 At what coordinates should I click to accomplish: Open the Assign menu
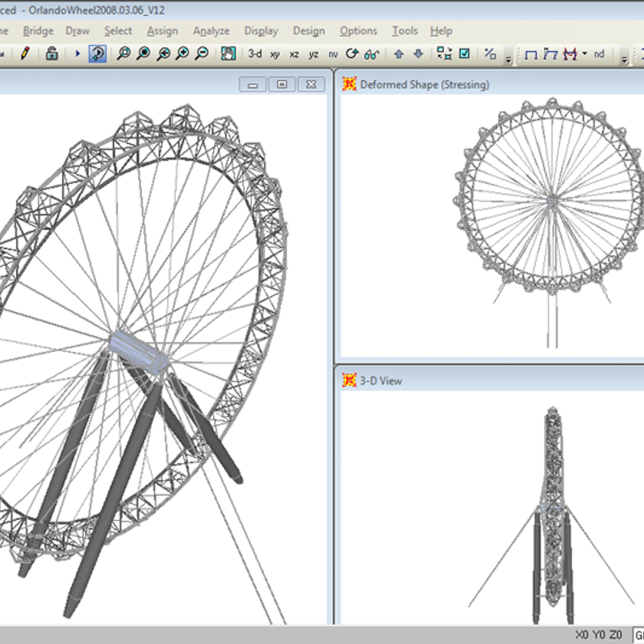(x=163, y=31)
